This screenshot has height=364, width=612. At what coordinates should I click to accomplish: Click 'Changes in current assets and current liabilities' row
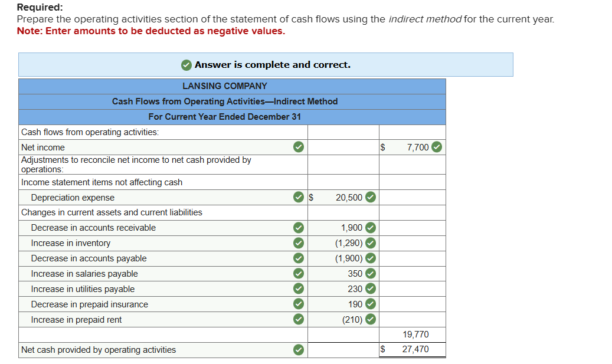pos(112,212)
